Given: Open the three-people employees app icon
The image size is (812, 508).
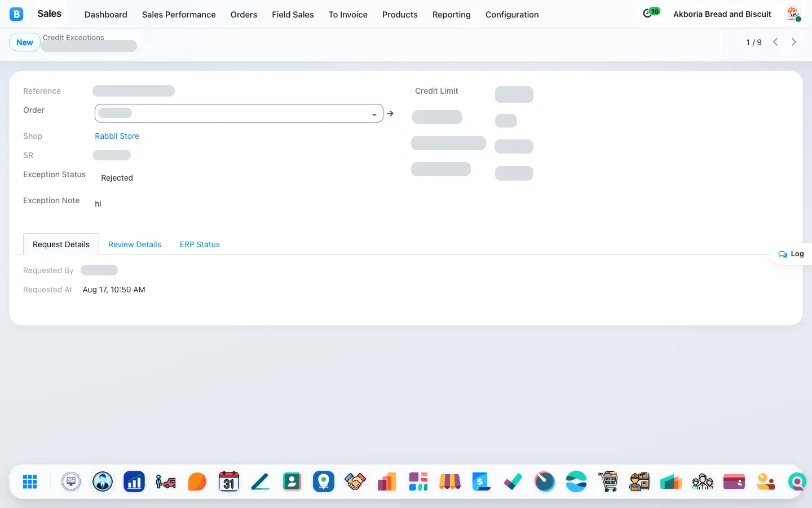Looking at the screenshot, I should pos(703,481).
